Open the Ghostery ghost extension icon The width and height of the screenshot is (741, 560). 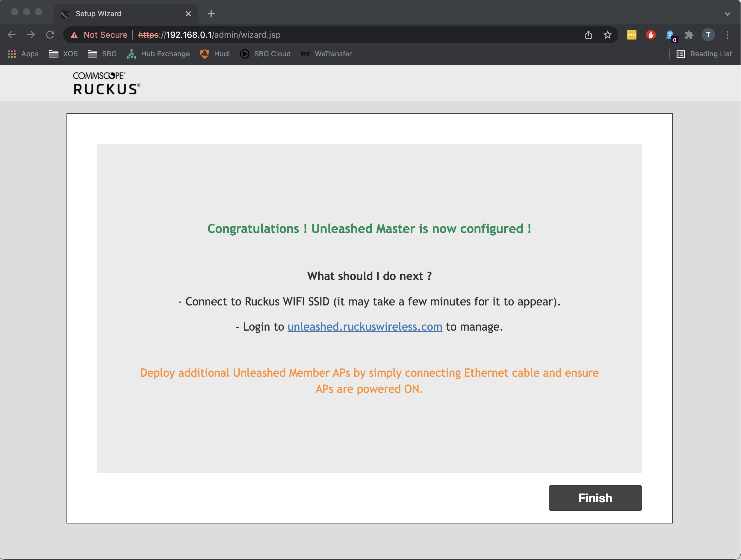671,36
